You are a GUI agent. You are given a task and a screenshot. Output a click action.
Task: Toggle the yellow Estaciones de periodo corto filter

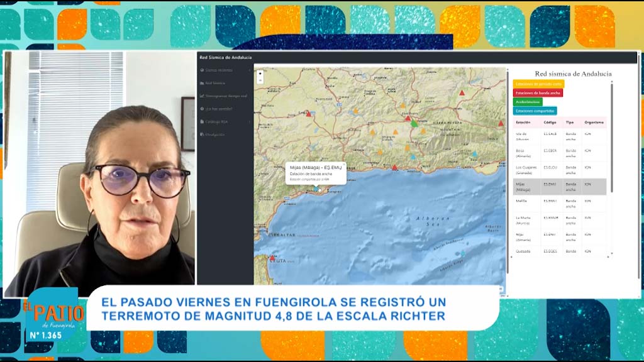[x=540, y=84]
